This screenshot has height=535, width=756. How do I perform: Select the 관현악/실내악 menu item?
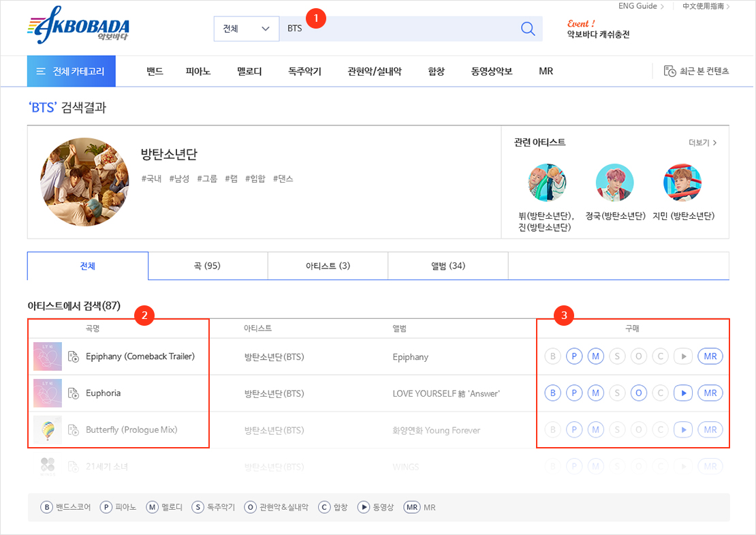coord(375,72)
